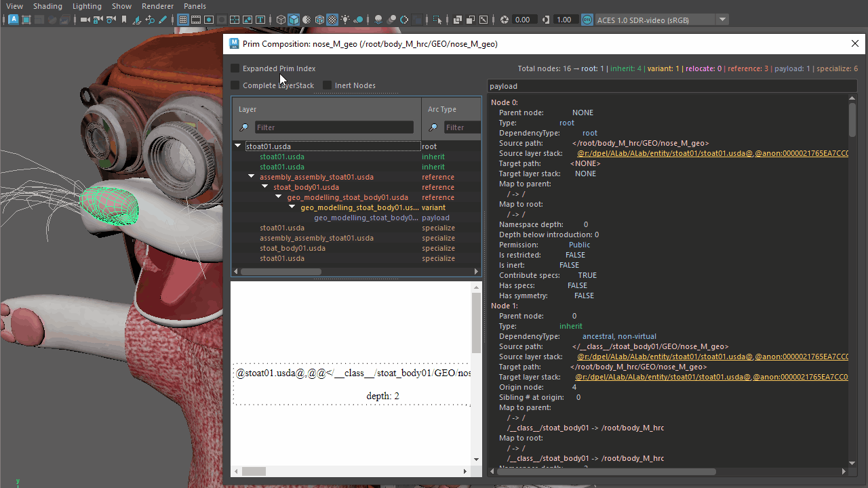Open the Shading menu

point(47,6)
